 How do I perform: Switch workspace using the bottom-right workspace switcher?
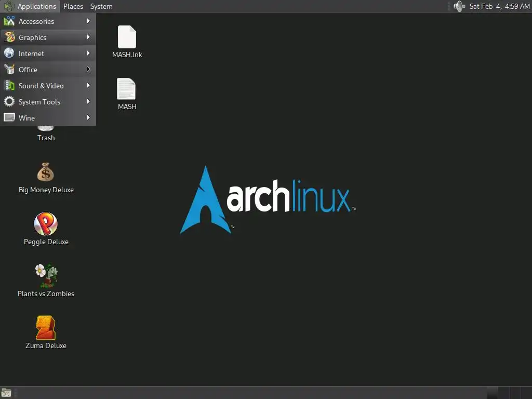(509, 393)
